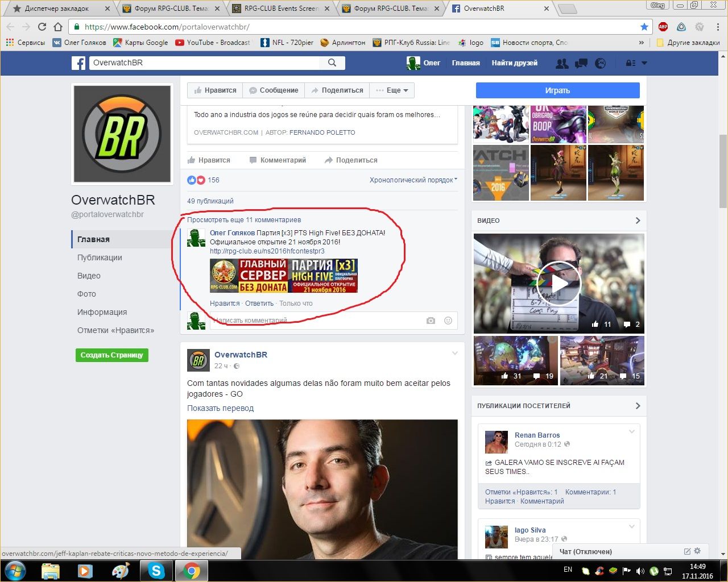Click Найти друзей in header

(x=515, y=63)
